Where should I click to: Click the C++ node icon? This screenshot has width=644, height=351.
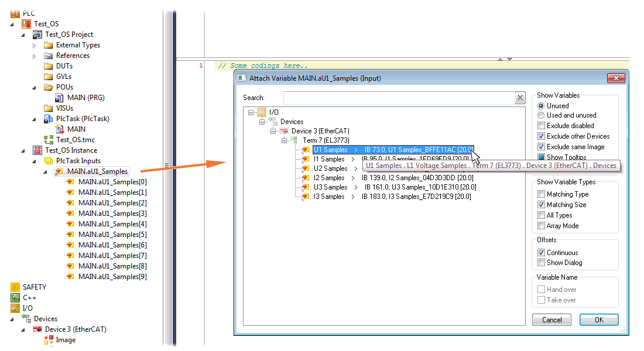[x=15, y=298]
